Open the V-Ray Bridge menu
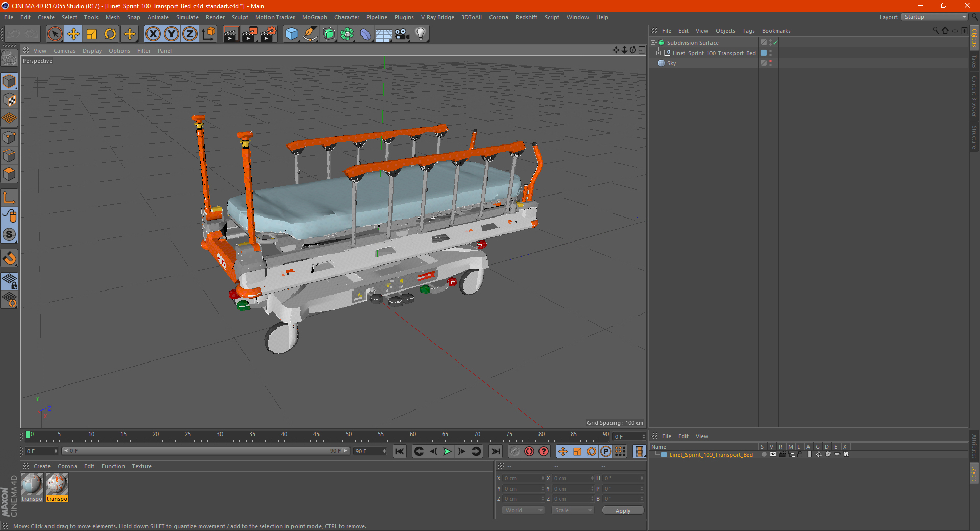 pos(437,17)
